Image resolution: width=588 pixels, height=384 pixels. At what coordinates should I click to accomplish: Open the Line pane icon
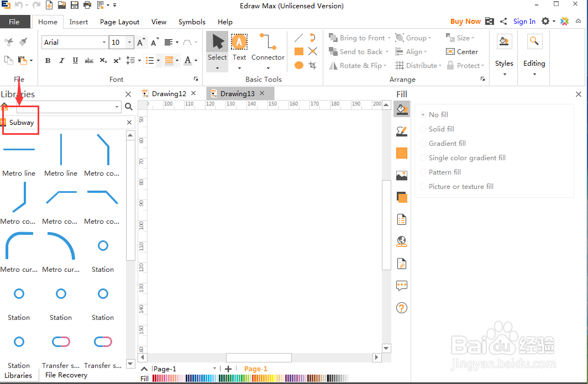pos(401,131)
